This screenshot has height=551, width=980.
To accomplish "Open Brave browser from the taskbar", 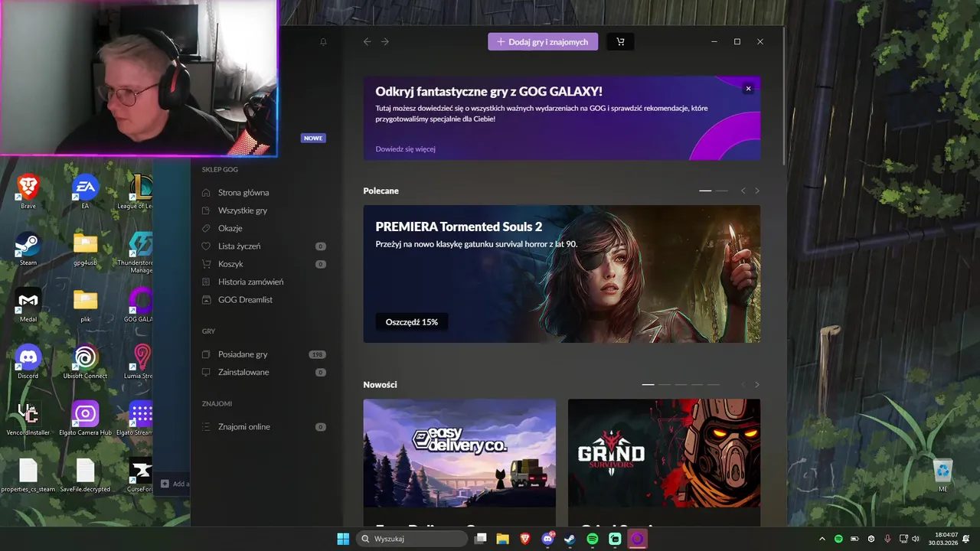I will [525, 539].
